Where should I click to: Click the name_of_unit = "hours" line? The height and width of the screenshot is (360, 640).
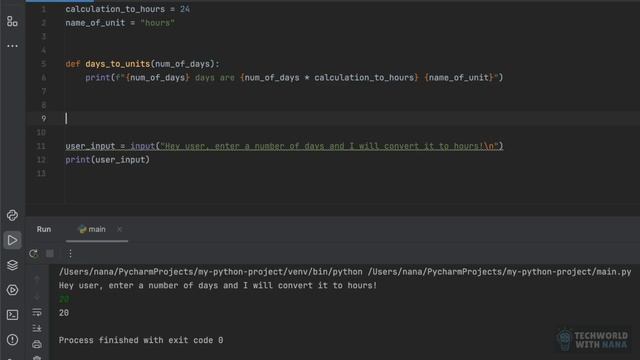click(120, 23)
